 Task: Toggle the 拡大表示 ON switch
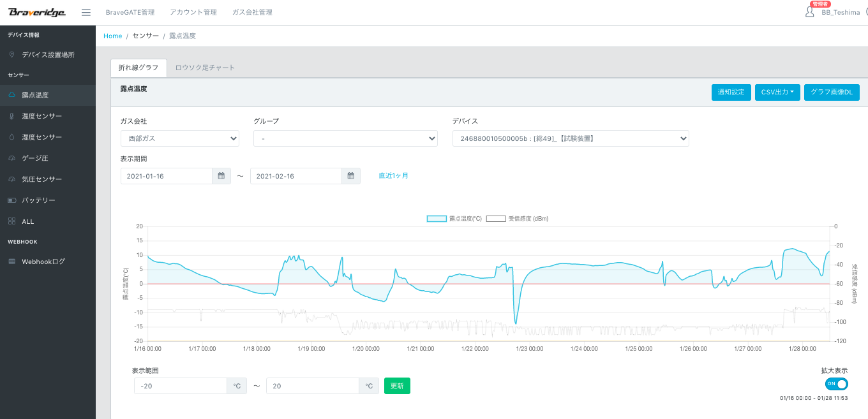point(836,384)
